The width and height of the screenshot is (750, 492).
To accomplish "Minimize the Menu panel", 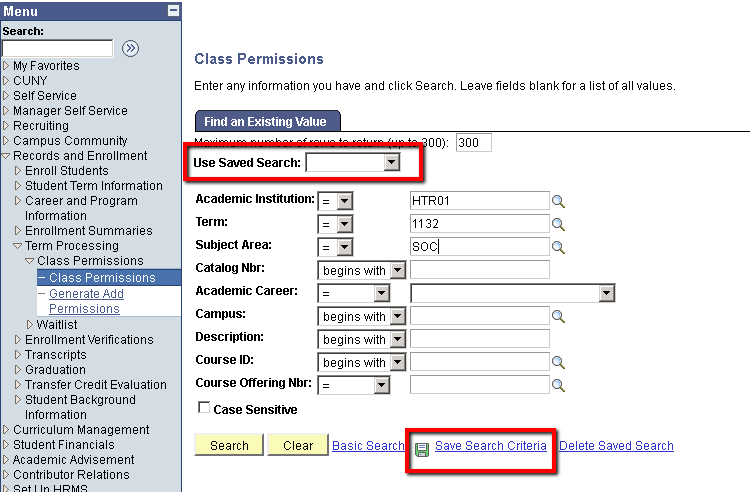I will [174, 11].
